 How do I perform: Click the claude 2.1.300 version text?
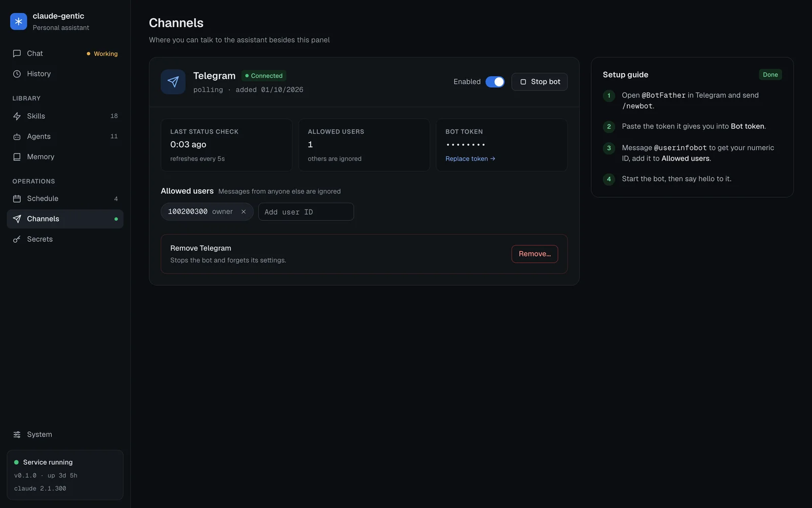pos(40,489)
